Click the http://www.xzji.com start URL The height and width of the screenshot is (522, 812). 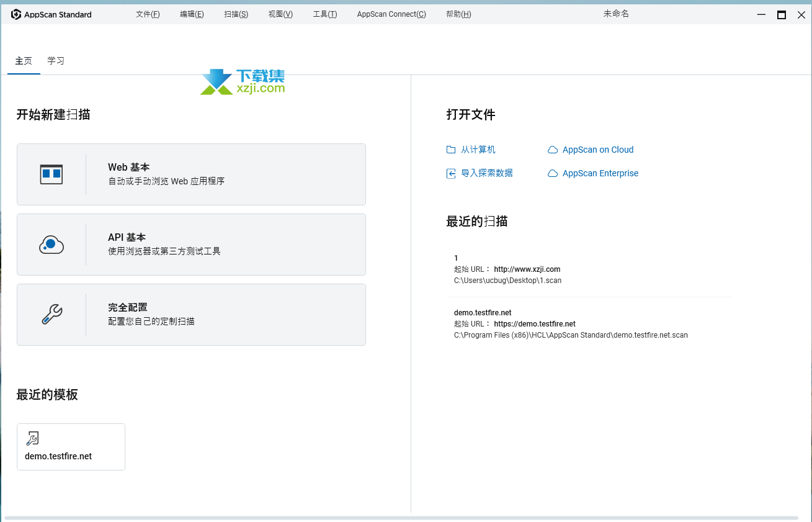527,269
